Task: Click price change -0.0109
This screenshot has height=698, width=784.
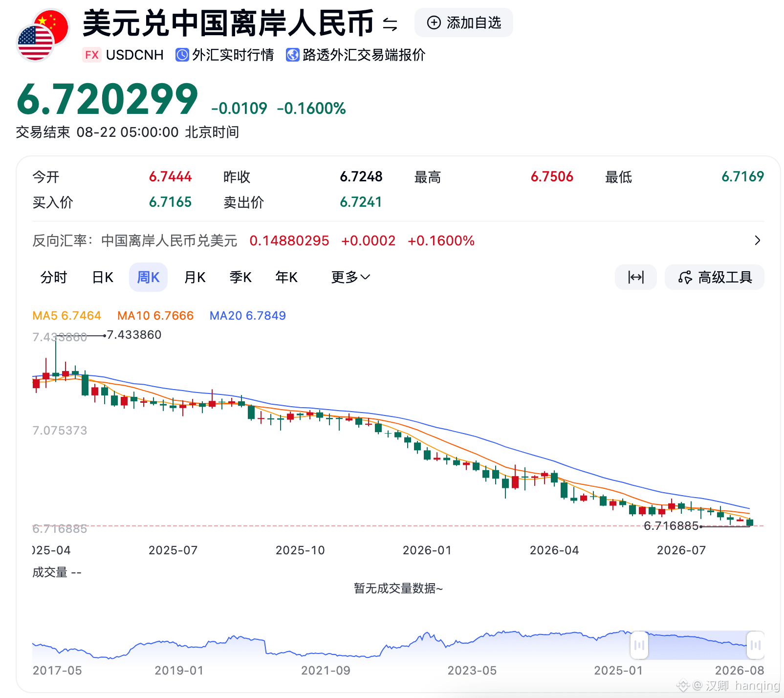Action: pos(240,108)
